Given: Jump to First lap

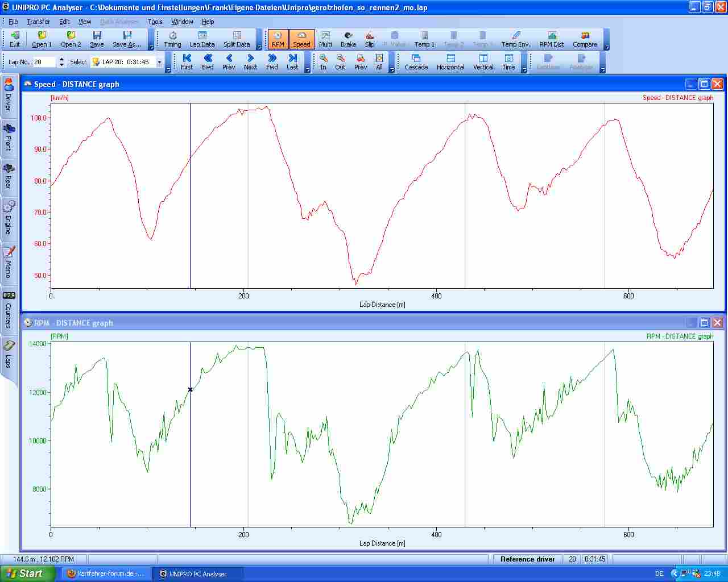Looking at the screenshot, I should click(x=187, y=62).
